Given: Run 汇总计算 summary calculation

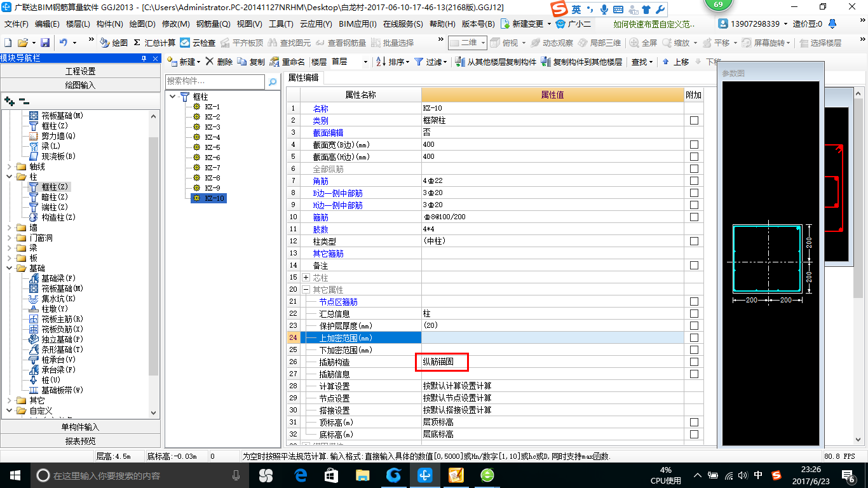Looking at the screenshot, I should 154,43.
